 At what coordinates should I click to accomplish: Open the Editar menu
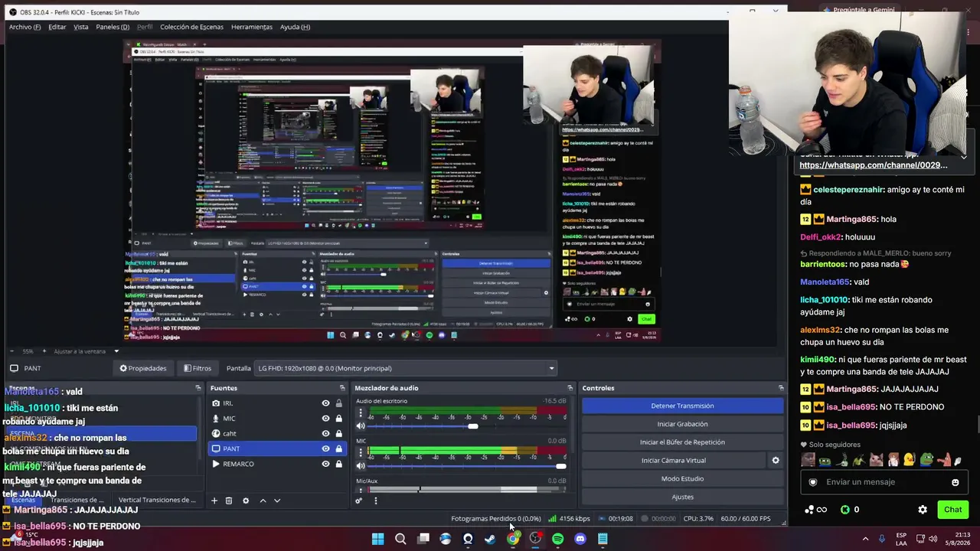tap(57, 27)
